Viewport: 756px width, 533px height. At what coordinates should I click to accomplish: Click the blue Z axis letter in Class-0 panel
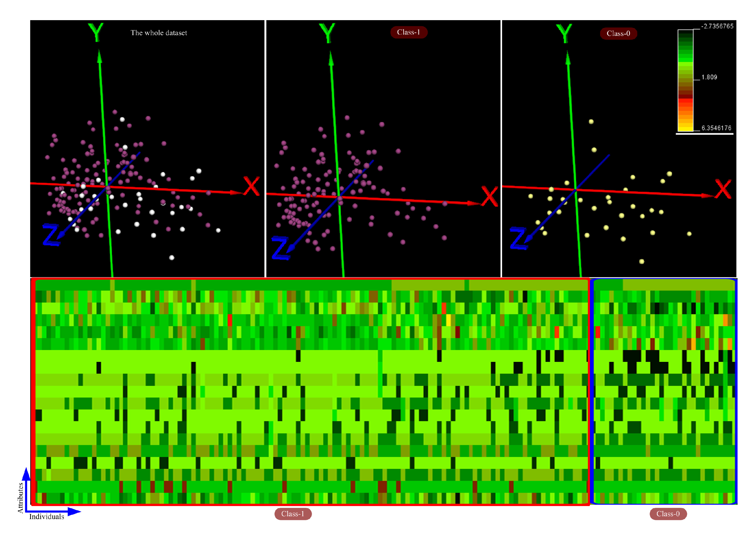coord(519,238)
